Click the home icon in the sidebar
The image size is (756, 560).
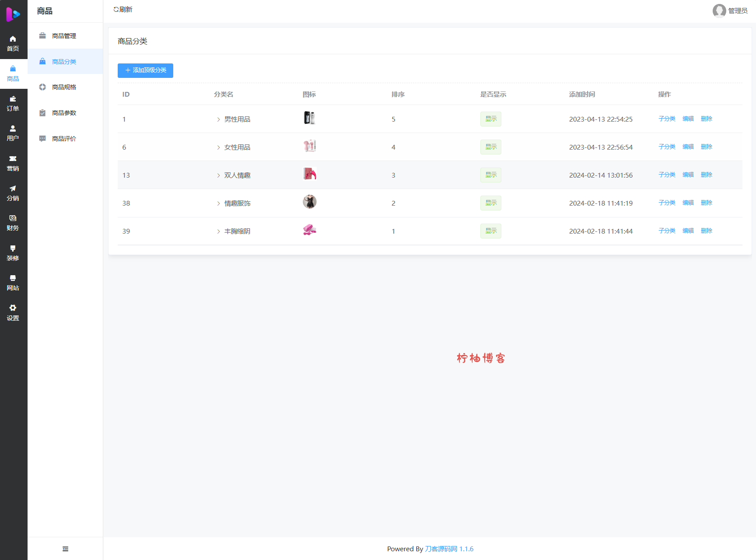[x=13, y=39]
